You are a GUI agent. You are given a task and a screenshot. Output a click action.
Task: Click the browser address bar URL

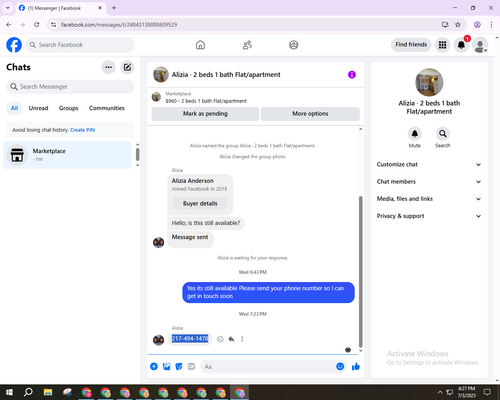(119, 25)
